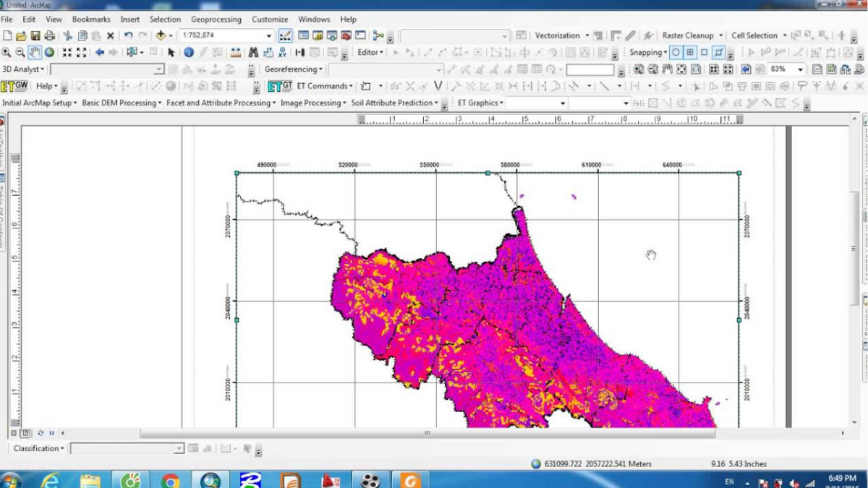Open Find with the binoculars icon

(x=253, y=52)
